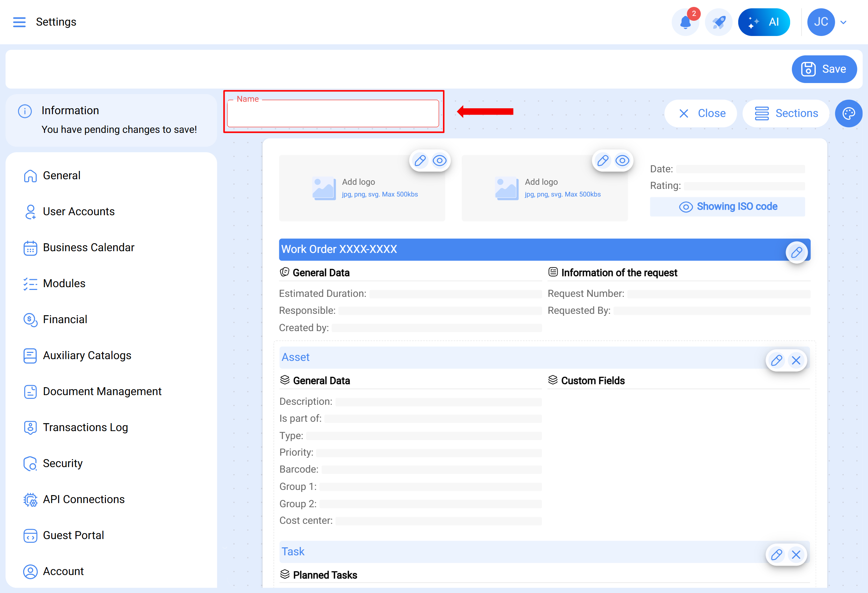868x593 pixels.
Task: Edit the first logo using its pencil icon
Action: point(420,161)
